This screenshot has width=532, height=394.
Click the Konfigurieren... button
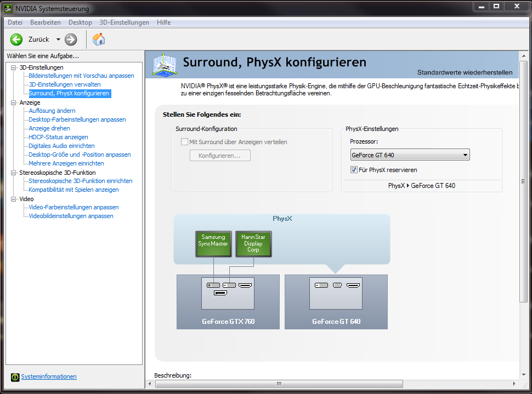pos(220,156)
